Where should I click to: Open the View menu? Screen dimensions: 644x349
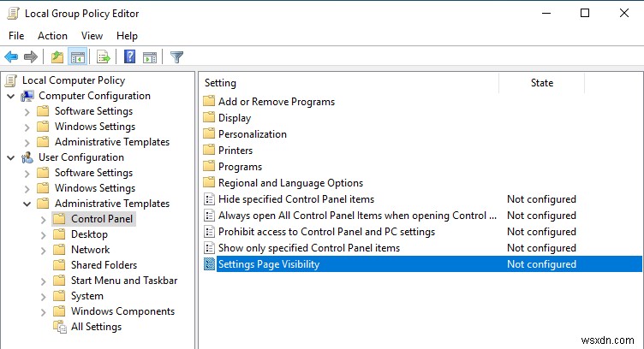[92, 36]
